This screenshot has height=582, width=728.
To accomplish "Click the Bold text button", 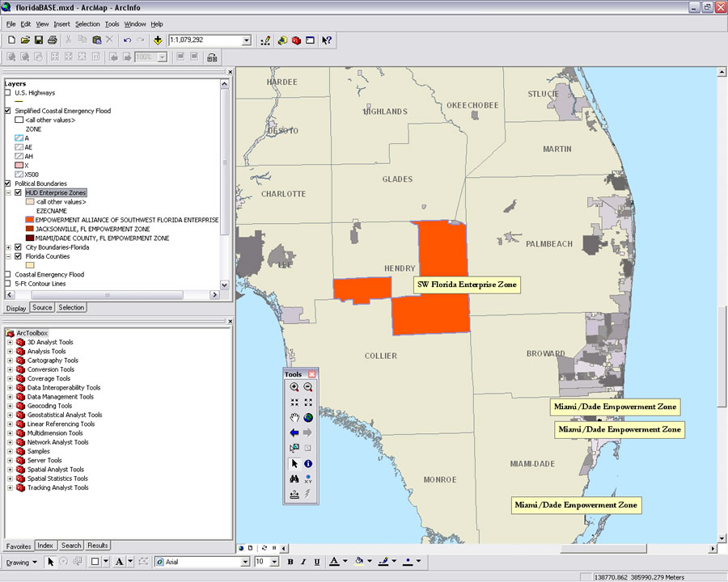I will pyautogui.click(x=290, y=562).
